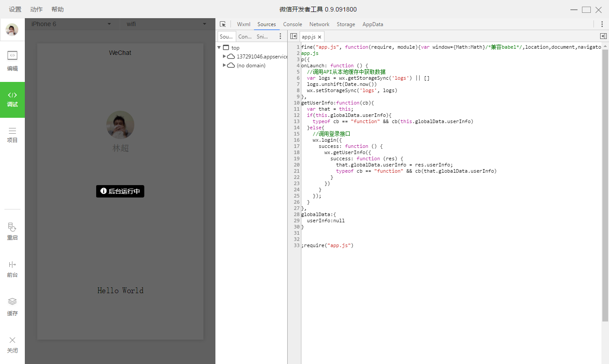Collapse the top tree node
609x364 pixels.
[x=219, y=47]
